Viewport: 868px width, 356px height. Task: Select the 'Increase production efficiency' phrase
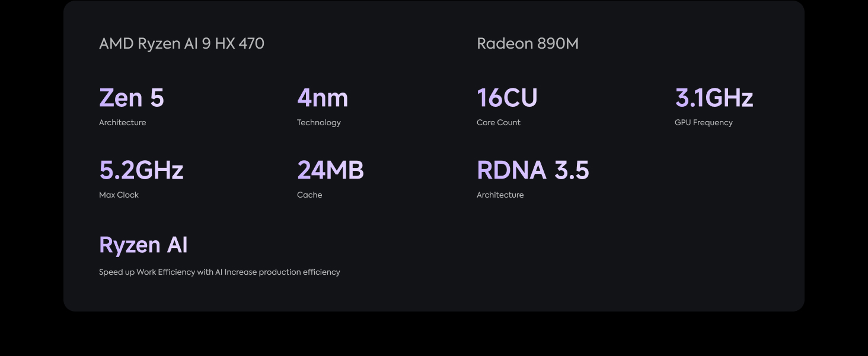[x=282, y=272]
